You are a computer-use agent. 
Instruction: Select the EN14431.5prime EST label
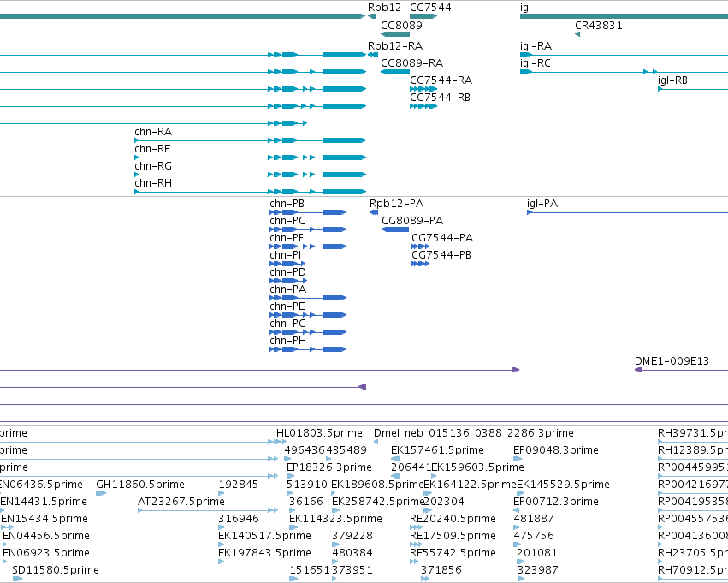(44, 502)
